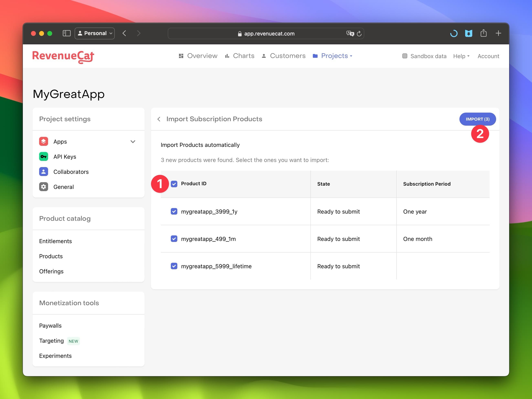The height and width of the screenshot is (399, 532).
Task: Uncheck mygreatapp_5999_lifetime product
Action: 174,266
